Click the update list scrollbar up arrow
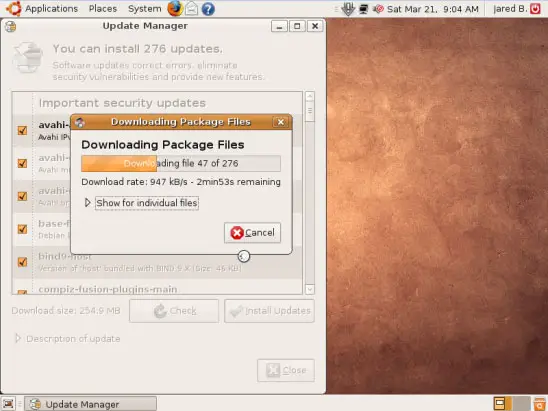The width and height of the screenshot is (548, 411). point(310,96)
